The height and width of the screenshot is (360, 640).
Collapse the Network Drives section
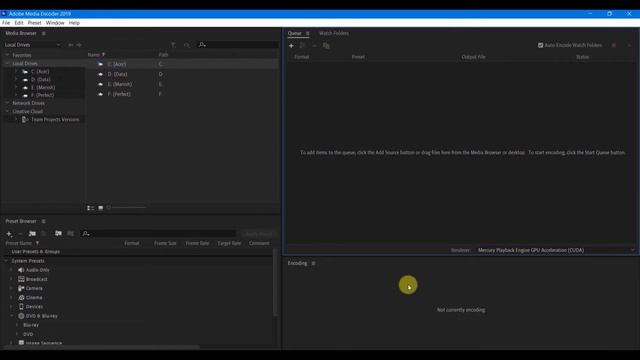coord(7,103)
